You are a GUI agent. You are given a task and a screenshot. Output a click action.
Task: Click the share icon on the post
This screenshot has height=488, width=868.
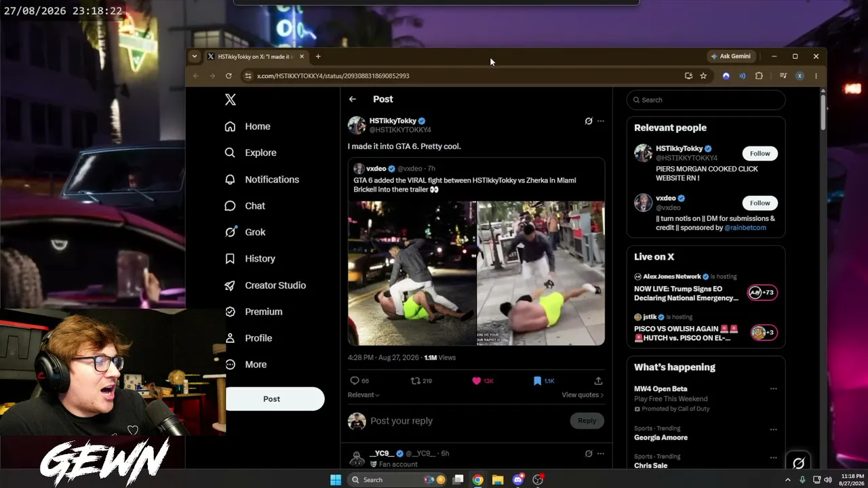(598, 381)
